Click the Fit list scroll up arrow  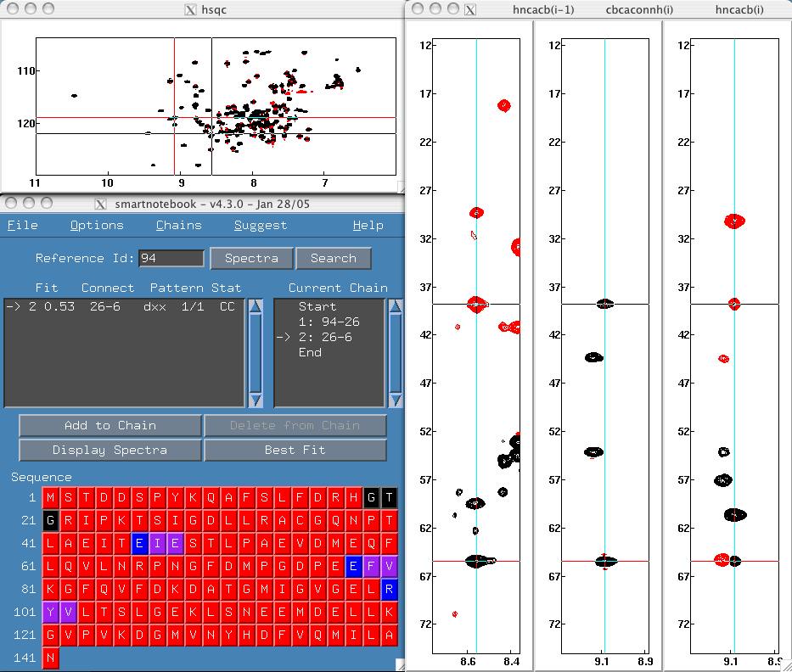(x=255, y=306)
